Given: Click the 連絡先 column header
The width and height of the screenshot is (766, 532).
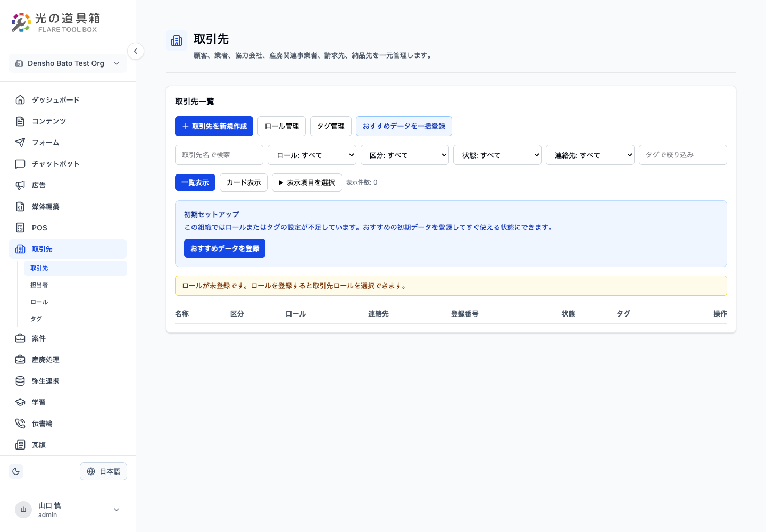Looking at the screenshot, I should pyautogui.click(x=378, y=314).
